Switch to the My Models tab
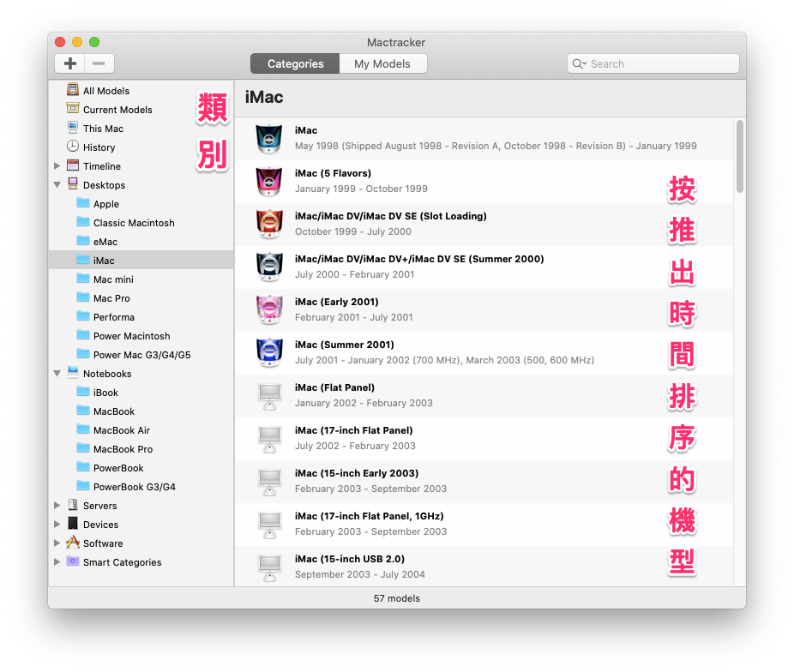 pos(382,63)
